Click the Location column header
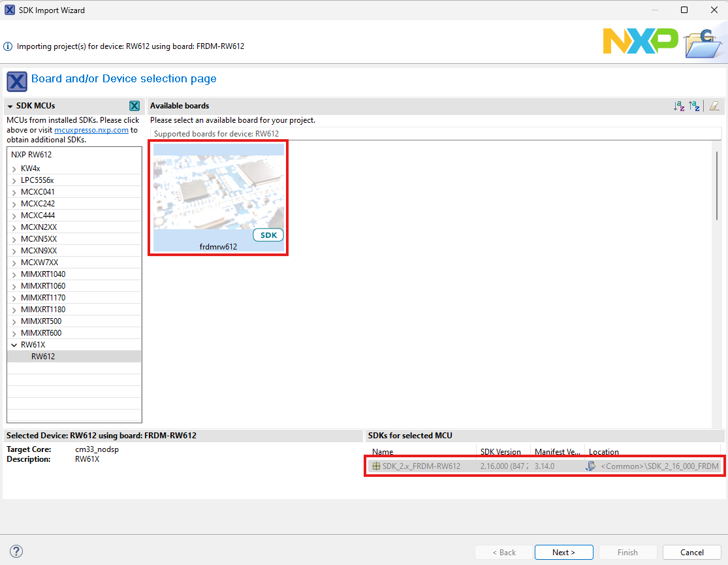The width and height of the screenshot is (728, 565). [x=604, y=452]
